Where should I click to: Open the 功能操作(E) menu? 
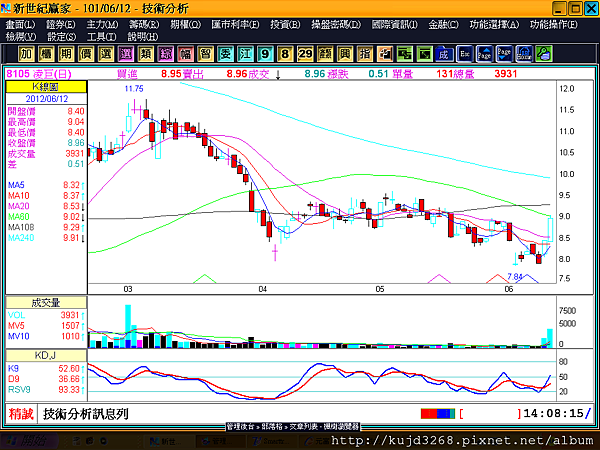coord(553,24)
